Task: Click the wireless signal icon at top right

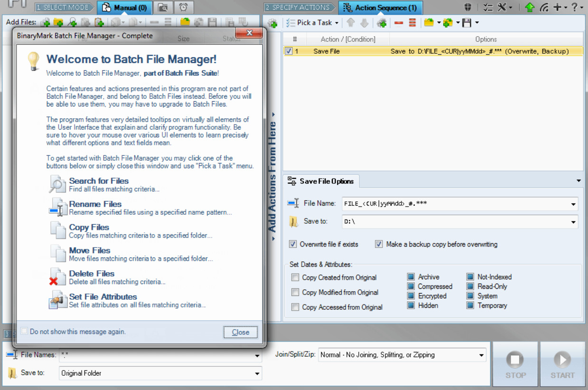Action: click(544, 7)
